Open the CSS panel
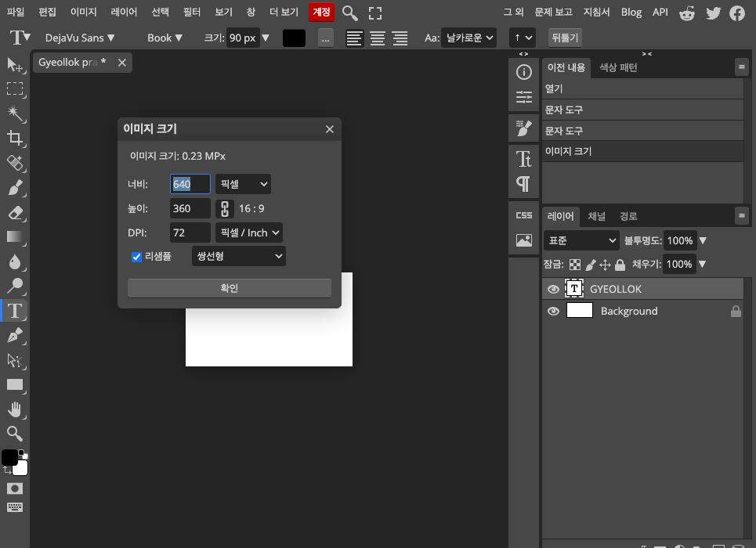Viewport: 756px width, 548px height. tap(523, 215)
